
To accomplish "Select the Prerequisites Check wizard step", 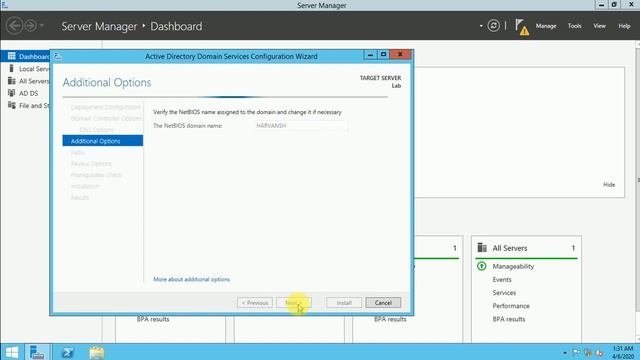I will point(96,175).
